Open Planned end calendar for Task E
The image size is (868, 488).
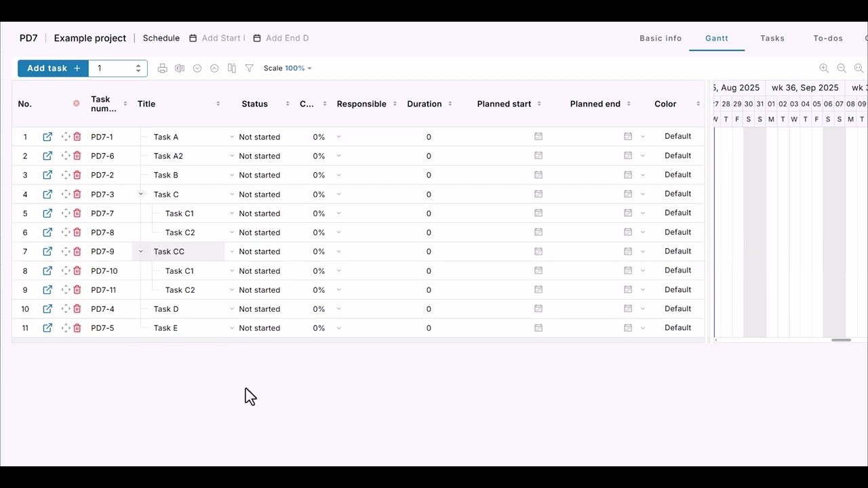628,328
